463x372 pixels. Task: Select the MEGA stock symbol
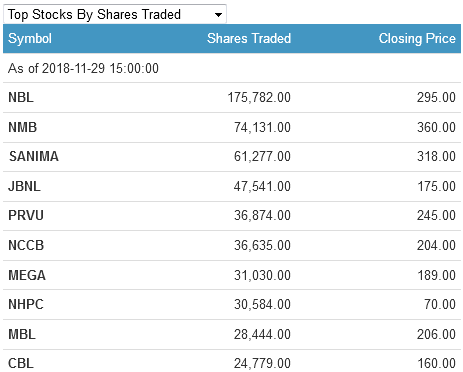coord(27,275)
